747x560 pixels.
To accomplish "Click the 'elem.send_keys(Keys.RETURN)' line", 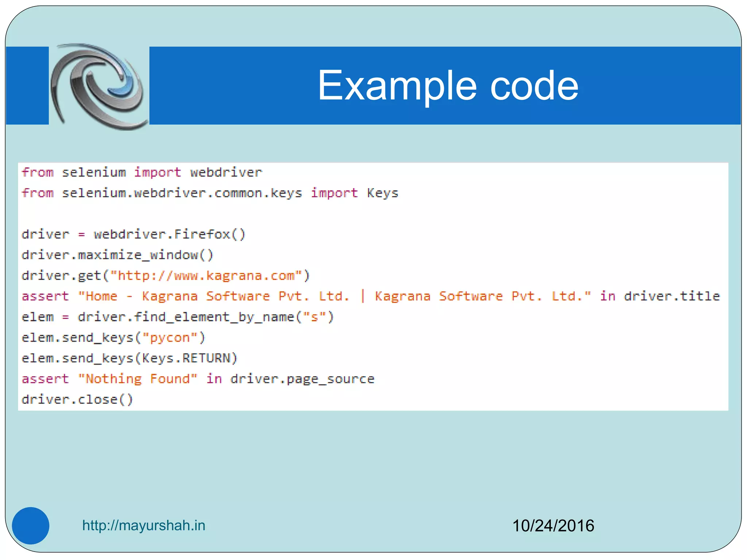I will coord(129,358).
